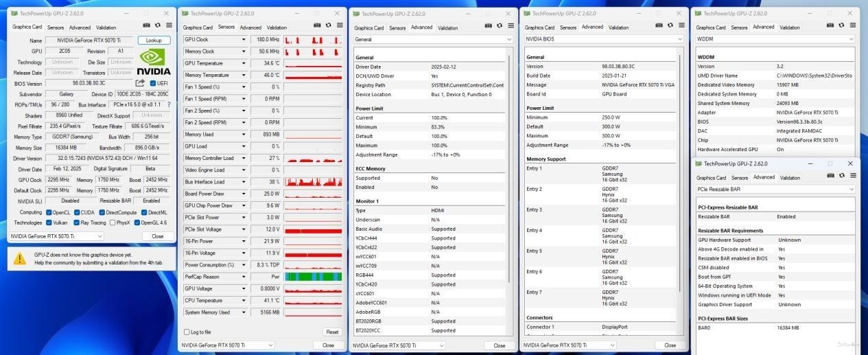This screenshot has height=355, width=868.
Task: Open the PCIe Resizable BAR category dropdown
Action: coord(775,189)
